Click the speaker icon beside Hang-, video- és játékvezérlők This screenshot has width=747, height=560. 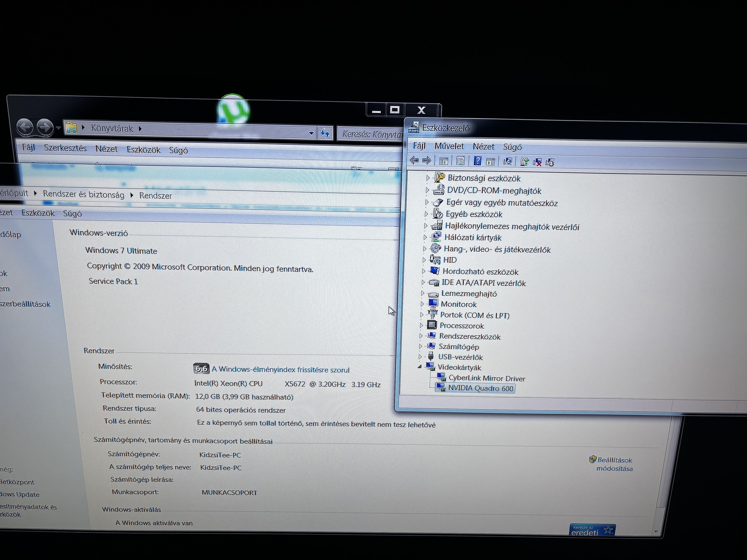[436, 249]
